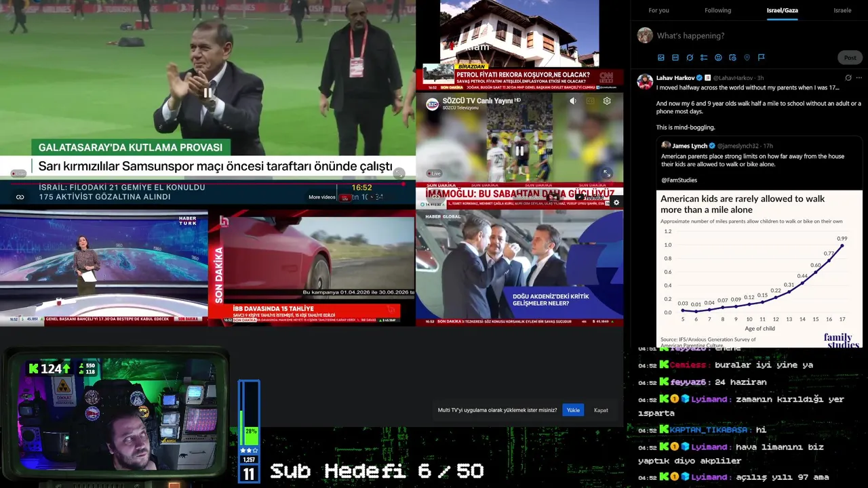
Task: Click the GALATASARAY'DA KUTLAMA PROVASI headline banner
Action: click(x=130, y=147)
